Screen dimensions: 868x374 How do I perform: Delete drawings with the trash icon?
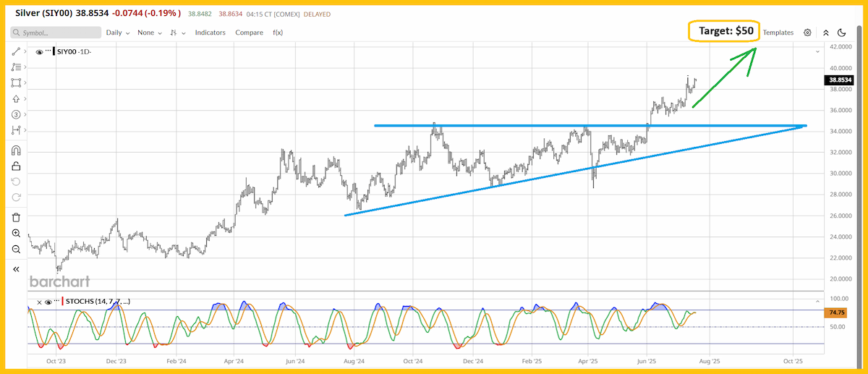[x=16, y=217]
